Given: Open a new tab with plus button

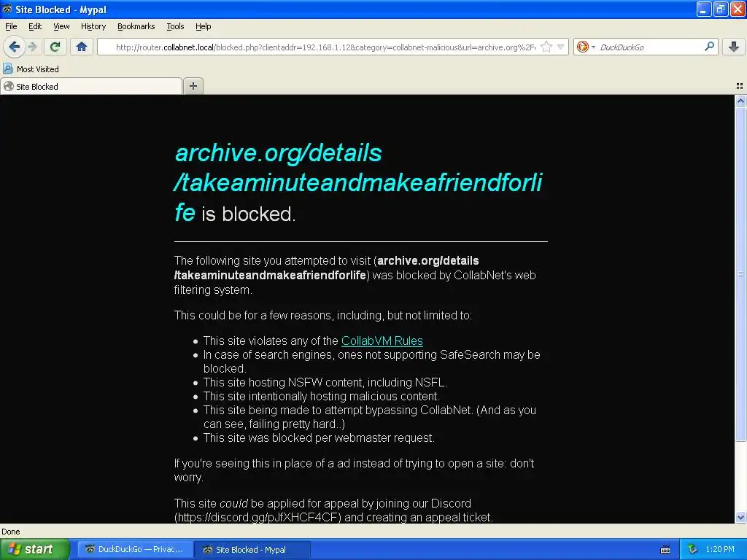Looking at the screenshot, I should tap(193, 86).
